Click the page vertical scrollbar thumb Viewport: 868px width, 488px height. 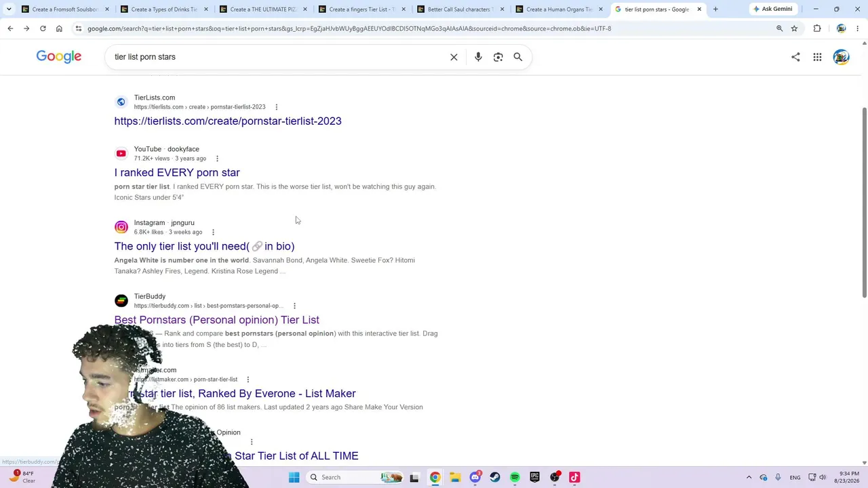(864, 202)
